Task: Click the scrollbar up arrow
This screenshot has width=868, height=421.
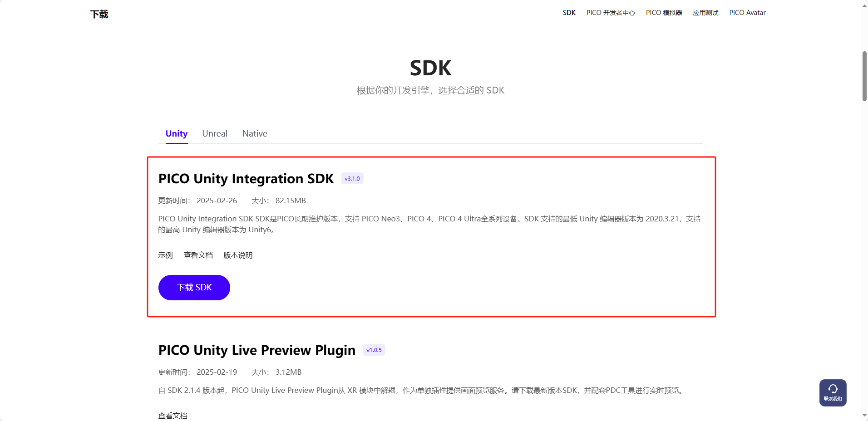Action: tap(863, 5)
